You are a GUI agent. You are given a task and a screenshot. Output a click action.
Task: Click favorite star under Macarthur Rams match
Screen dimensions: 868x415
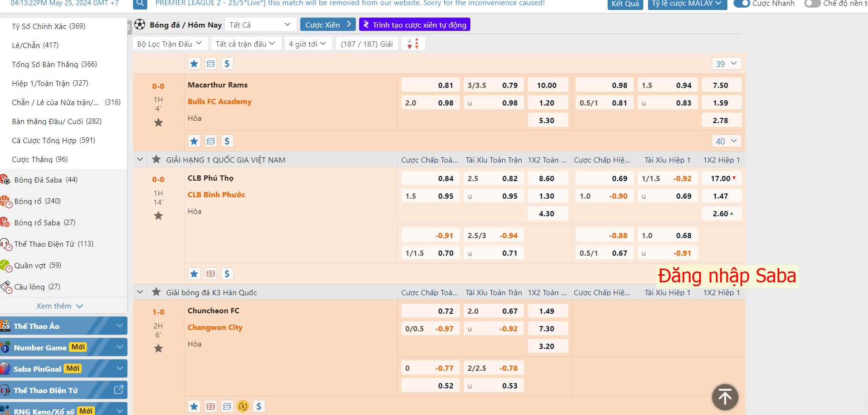[x=194, y=141]
